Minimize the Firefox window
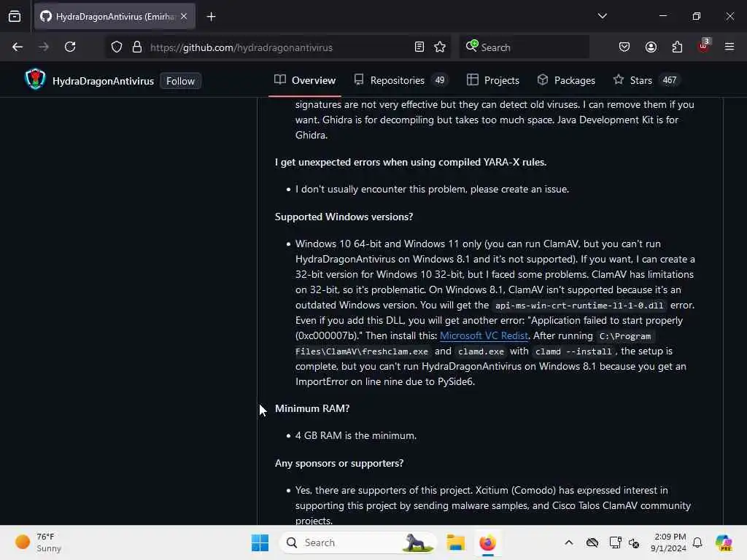This screenshot has width=747, height=560. click(x=662, y=16)
